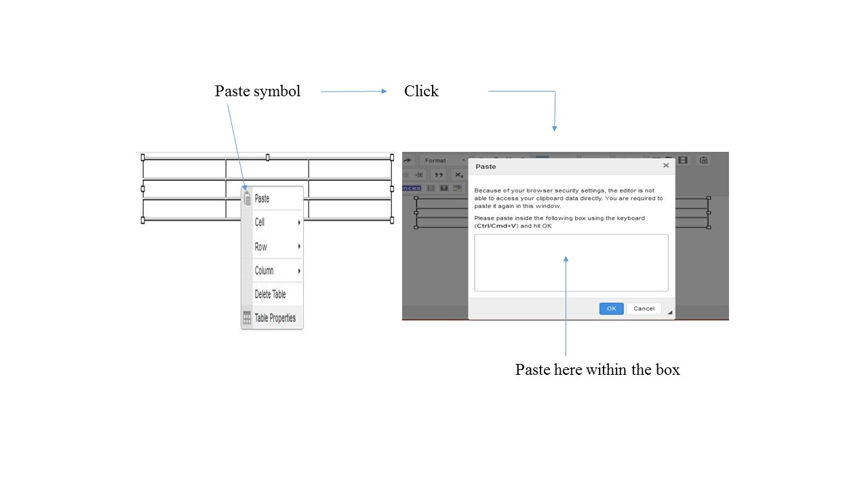Click inside the paste text box
Screen dimensions: 868x488
[x=571, y=263]
